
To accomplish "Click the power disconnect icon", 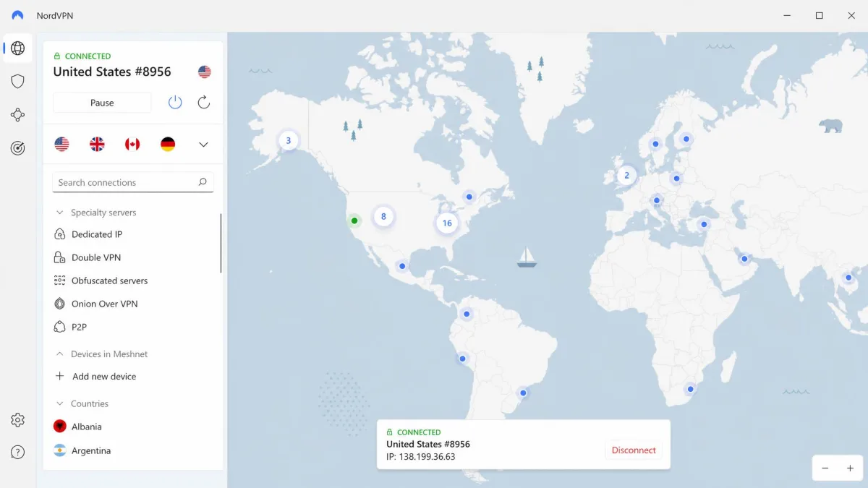I will (x=175, y=103).
